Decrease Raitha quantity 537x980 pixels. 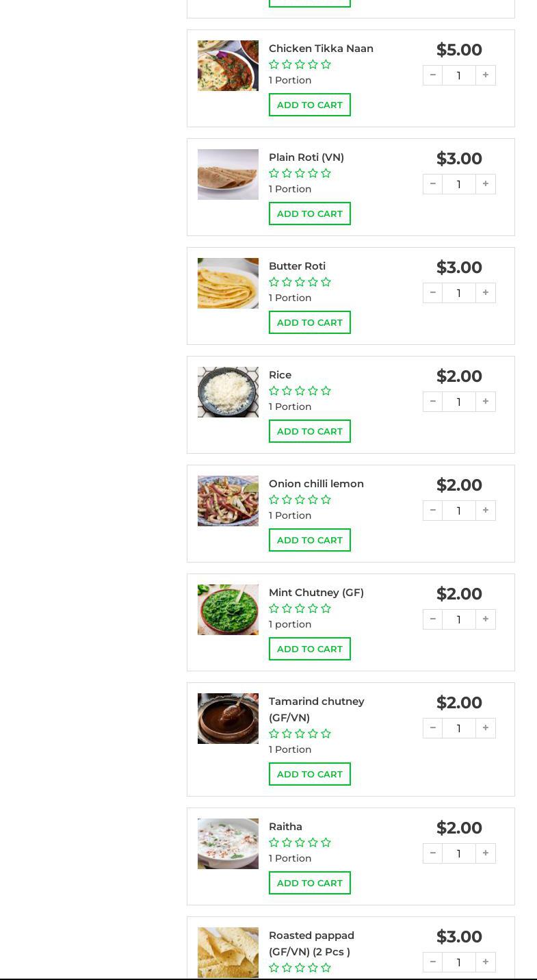click(432, 853)
